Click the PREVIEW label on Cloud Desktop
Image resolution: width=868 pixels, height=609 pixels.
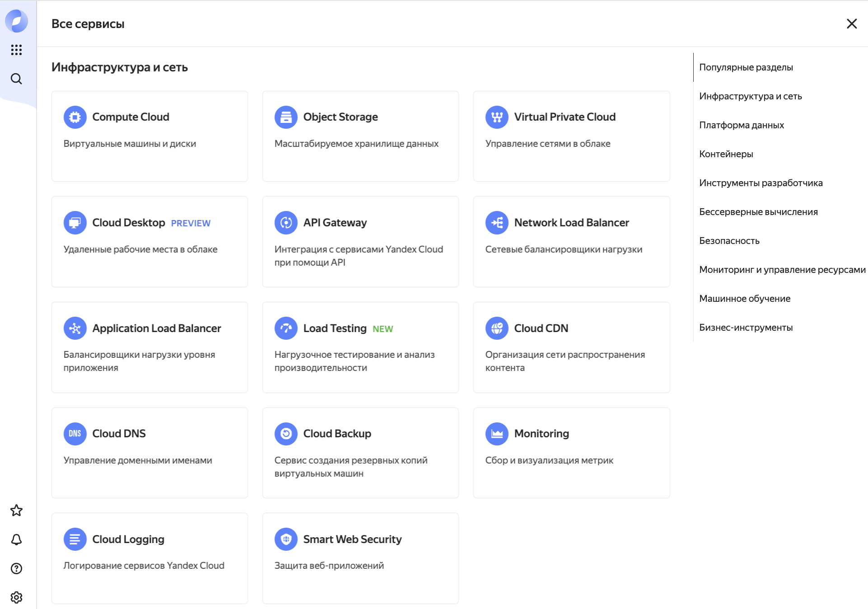pyautogui.click(x=191, y=223)
